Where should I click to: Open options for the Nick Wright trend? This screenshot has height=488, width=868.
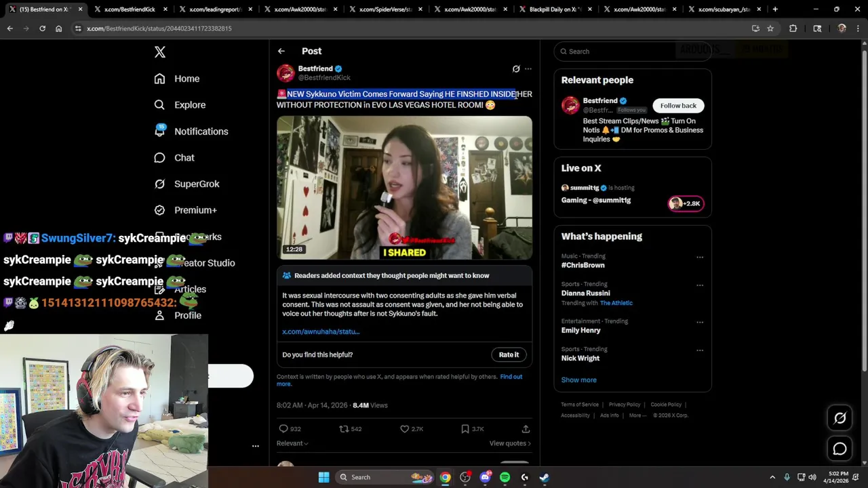[x=700, y=350]
